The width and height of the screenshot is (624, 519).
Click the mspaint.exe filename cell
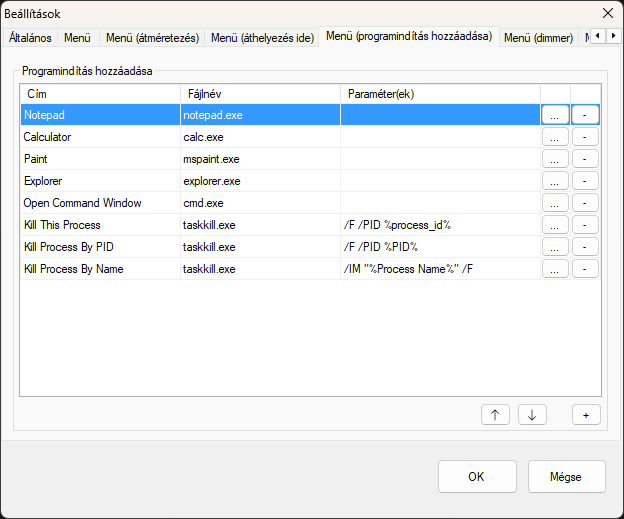[260, 159]
